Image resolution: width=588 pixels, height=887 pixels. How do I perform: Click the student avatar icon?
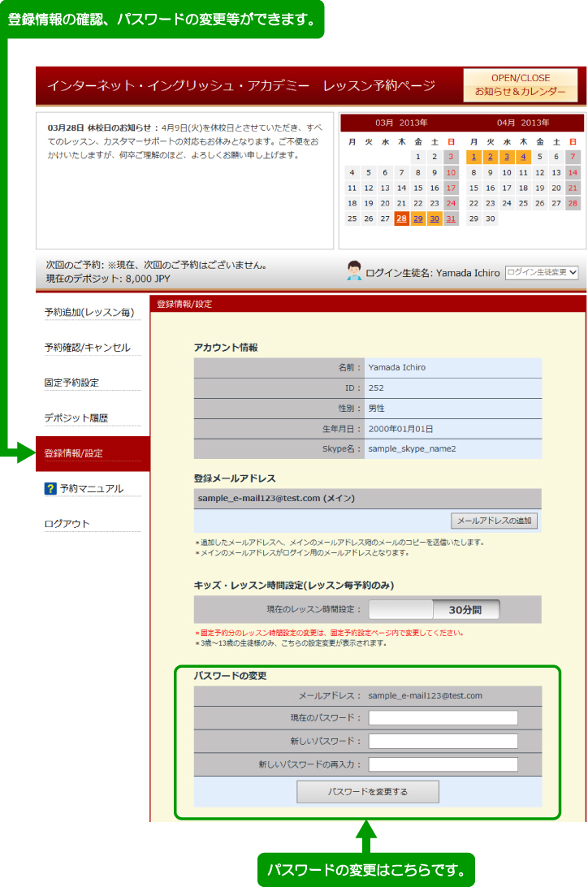(354, 270)
